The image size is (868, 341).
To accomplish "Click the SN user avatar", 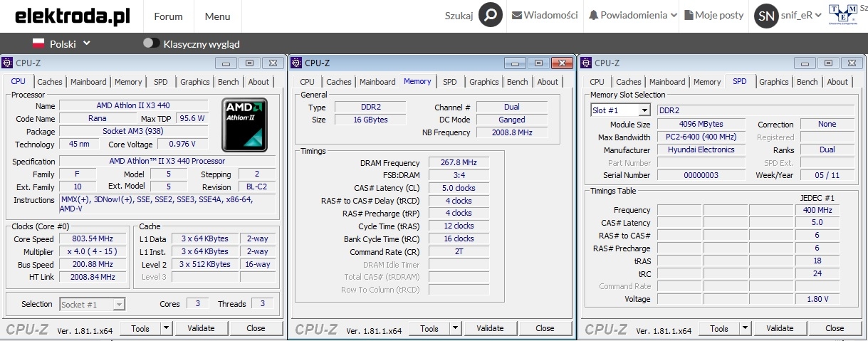I will pos(766,16).
